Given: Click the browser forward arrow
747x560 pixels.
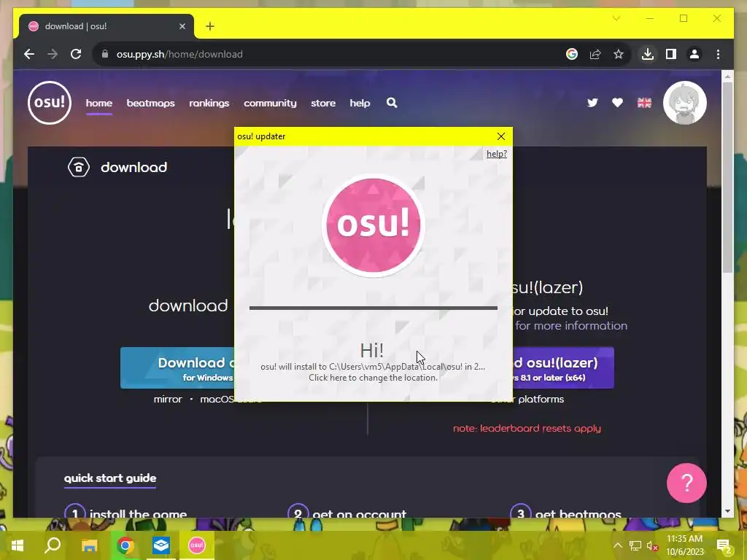Looking at the screenshot, I should [53, 54].
